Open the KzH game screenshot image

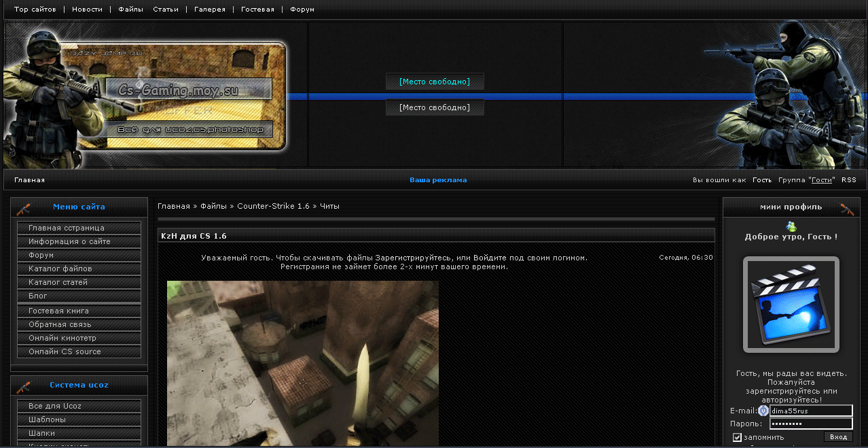303,364
